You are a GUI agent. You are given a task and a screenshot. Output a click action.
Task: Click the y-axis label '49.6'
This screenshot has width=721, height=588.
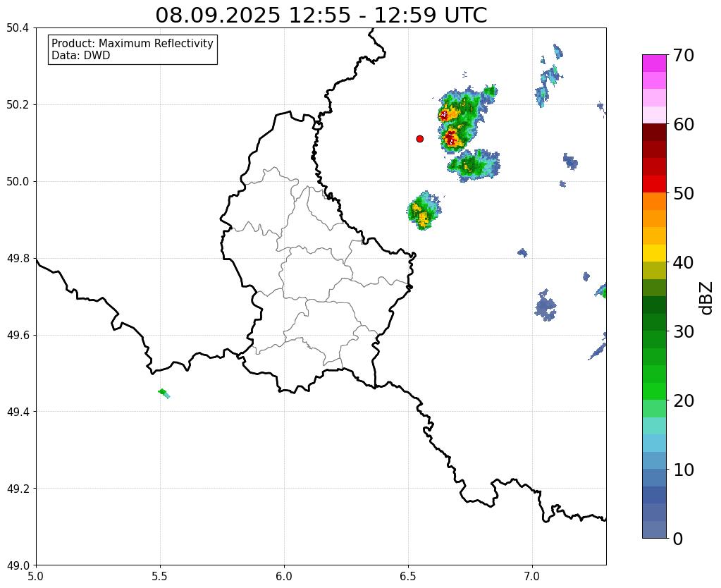18,336
